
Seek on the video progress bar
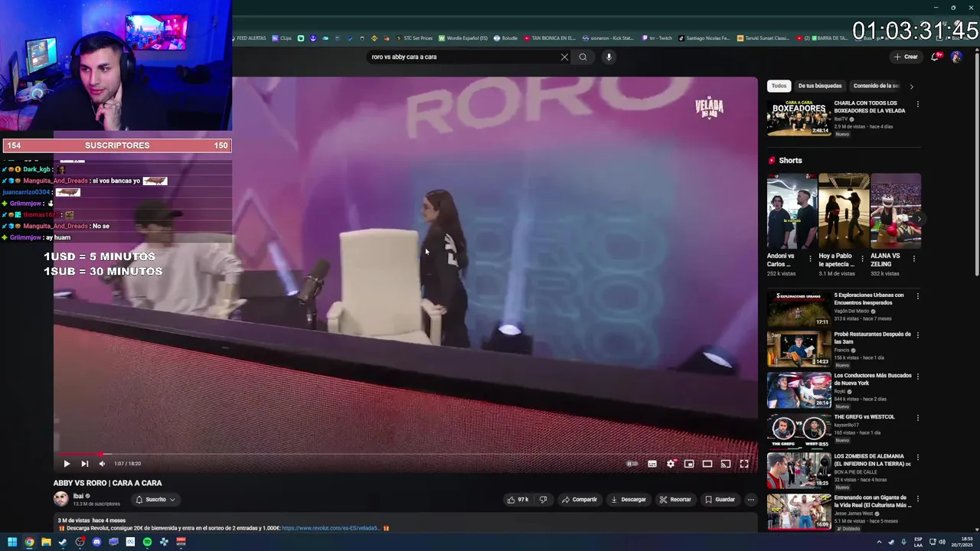(x=406, y=454)
